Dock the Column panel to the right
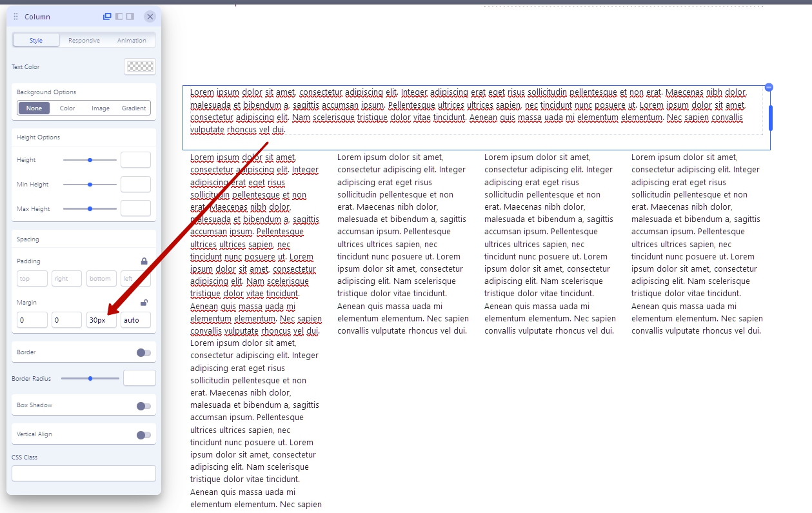812x513 pixels. pyautogui.click(x=130, y=16)
